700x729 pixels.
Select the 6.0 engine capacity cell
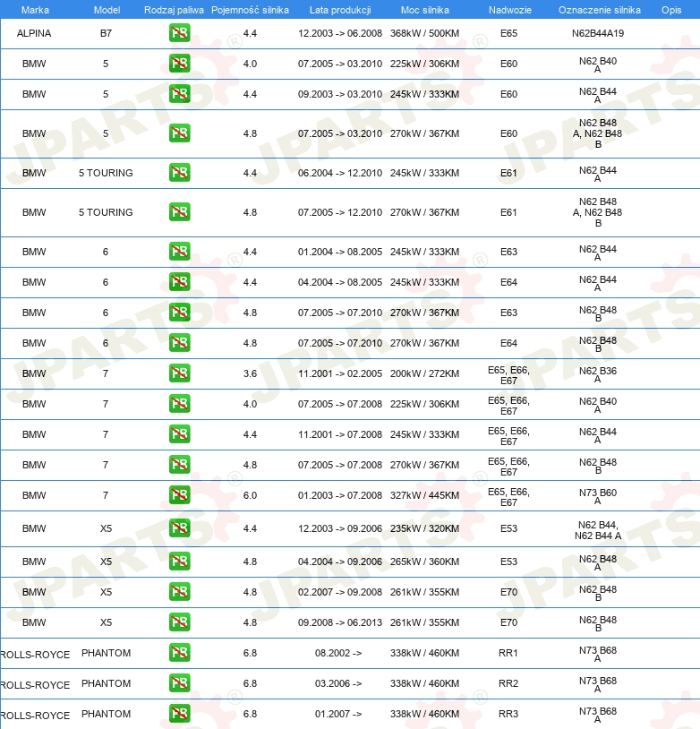(x=250, y=495)
